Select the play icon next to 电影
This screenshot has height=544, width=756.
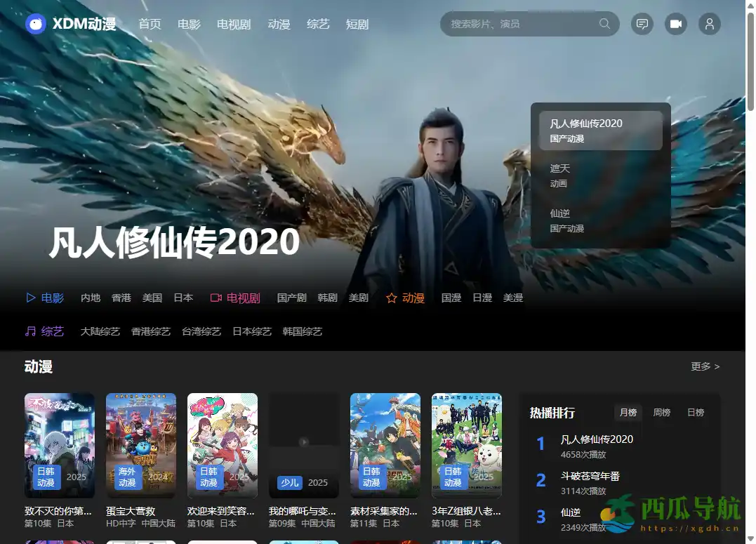click(x=29, y=298)
